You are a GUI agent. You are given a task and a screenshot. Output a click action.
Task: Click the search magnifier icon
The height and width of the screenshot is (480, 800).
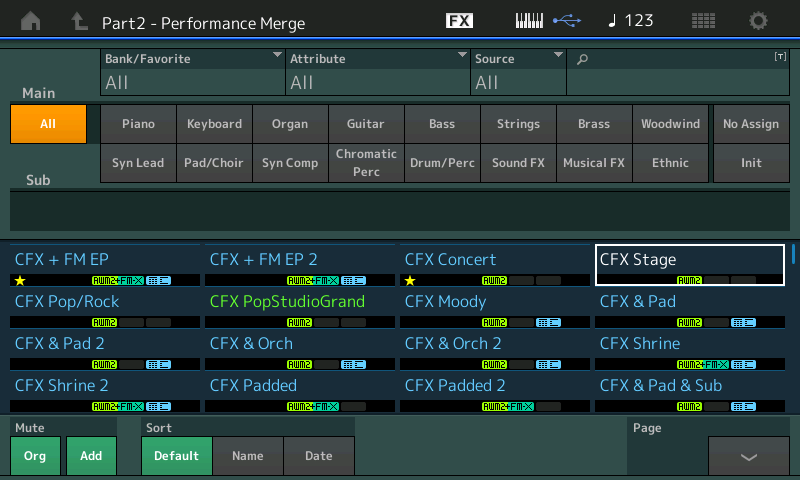(x=582, y=60)
